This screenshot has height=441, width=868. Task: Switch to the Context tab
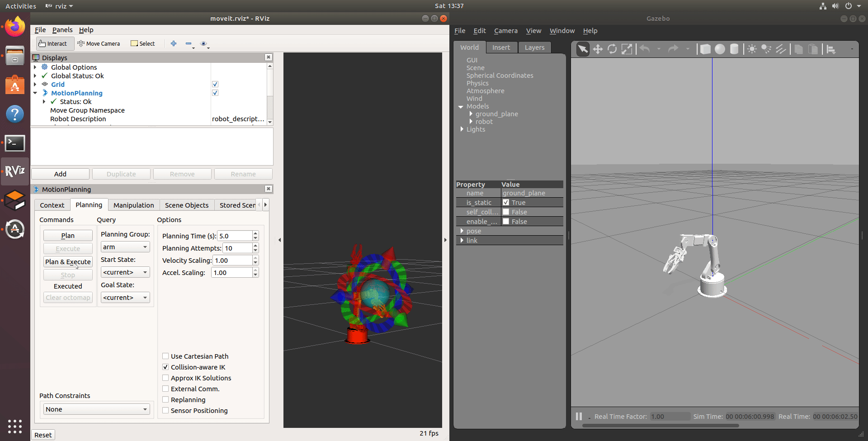[52, 205]
